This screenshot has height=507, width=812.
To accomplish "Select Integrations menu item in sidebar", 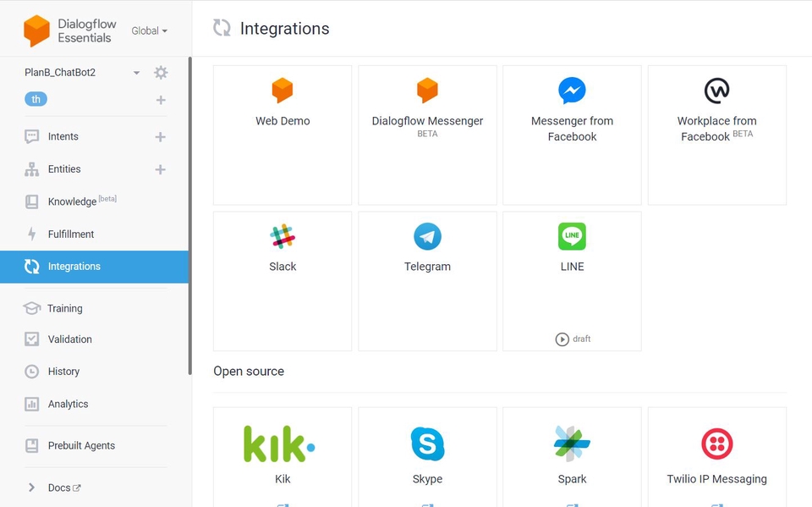I will pyautogui.click(x=94, y=267).
